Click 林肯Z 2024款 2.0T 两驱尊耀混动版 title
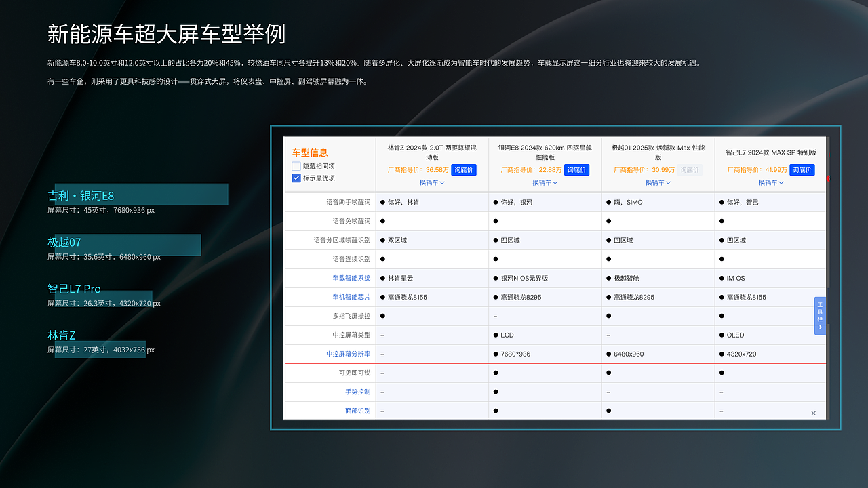The image size is (868, 488). (432, 152)
